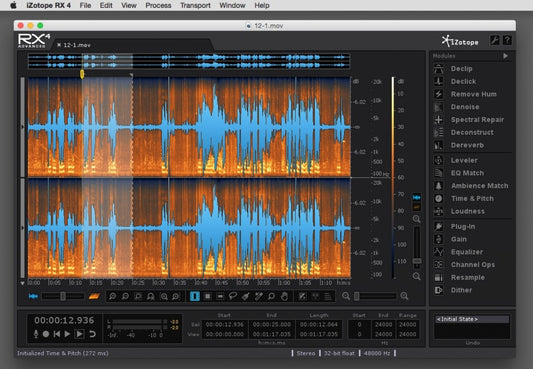Adjust horizontal zoom slider
Screen dimensions: 533x369
click(x=375, y=296)
